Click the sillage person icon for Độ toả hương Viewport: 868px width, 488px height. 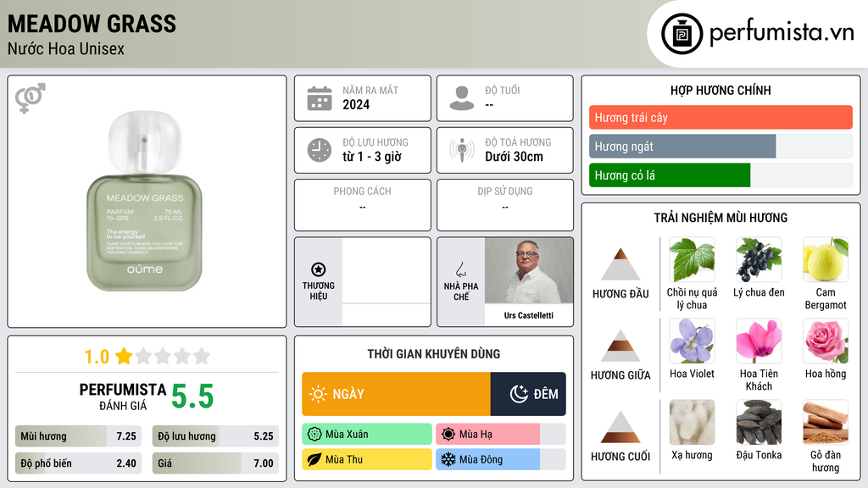[462, 150]
